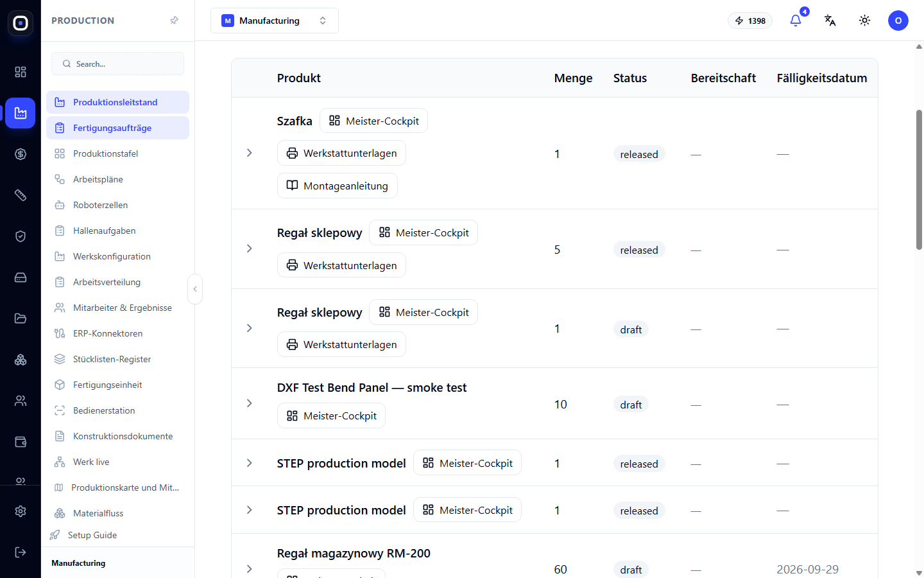Toggle light/dark theme sun icon

click(x=865, y=21)
